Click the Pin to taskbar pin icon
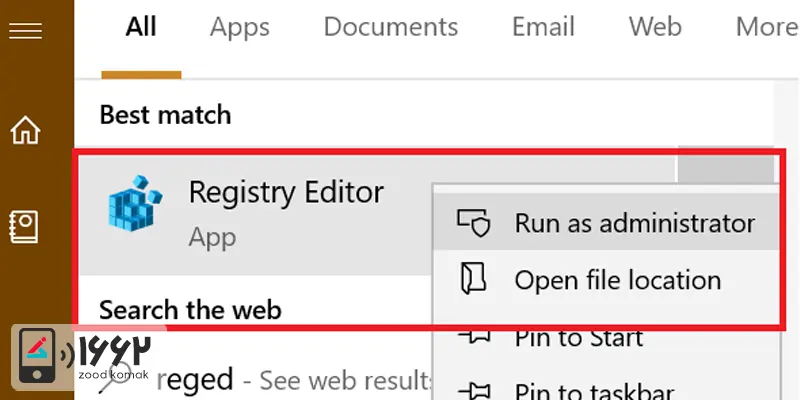Image resolution: width=800 pixels, height=400 pixels. pos(471,390)
